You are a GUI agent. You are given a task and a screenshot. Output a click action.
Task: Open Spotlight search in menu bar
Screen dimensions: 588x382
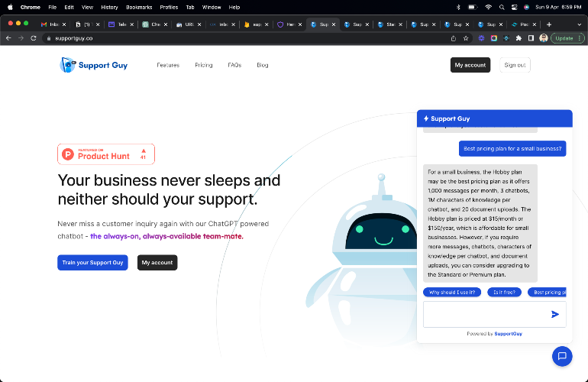tap(502, 7)
